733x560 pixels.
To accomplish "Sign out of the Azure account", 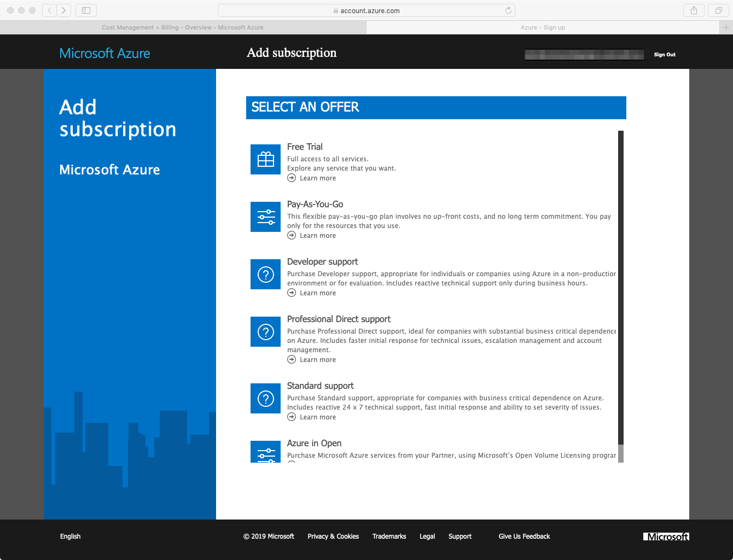I will point(665,55).
